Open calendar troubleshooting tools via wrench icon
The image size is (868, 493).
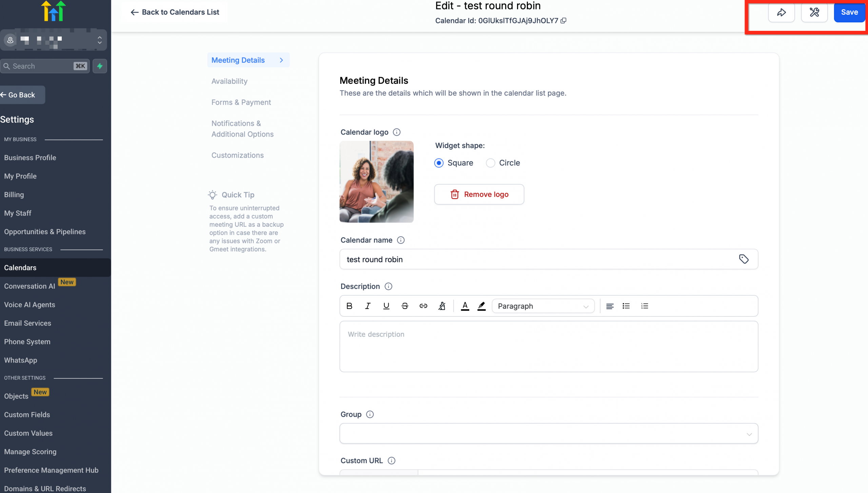tap(814, 12)
